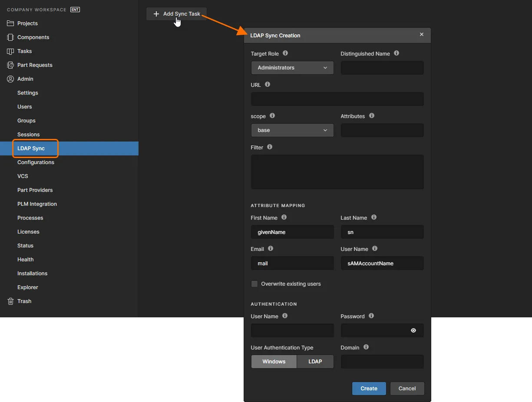Viewport: 532px width, 402px height.
Task: Open Health admin page
Action: click(26, 260)
